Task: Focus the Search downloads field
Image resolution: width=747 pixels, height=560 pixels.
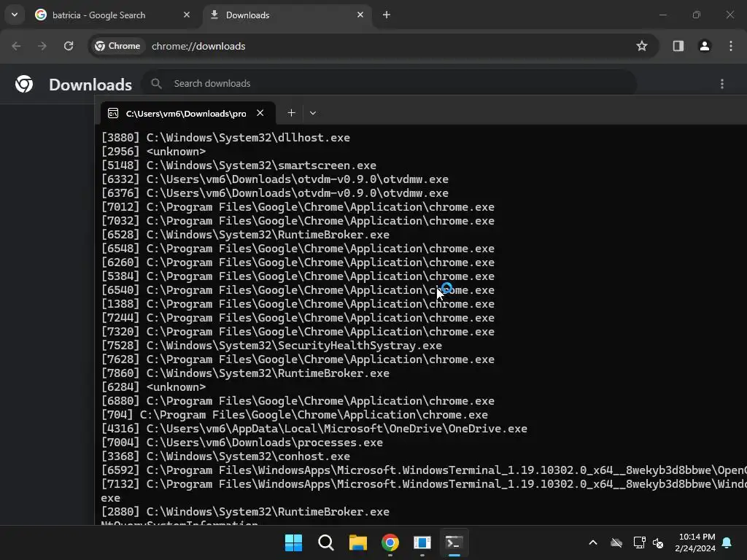Action: (389, 83)
